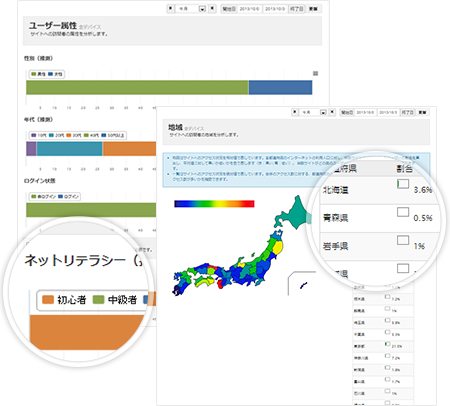Click the 21.5% value for 東京都

tap(397, 347)
